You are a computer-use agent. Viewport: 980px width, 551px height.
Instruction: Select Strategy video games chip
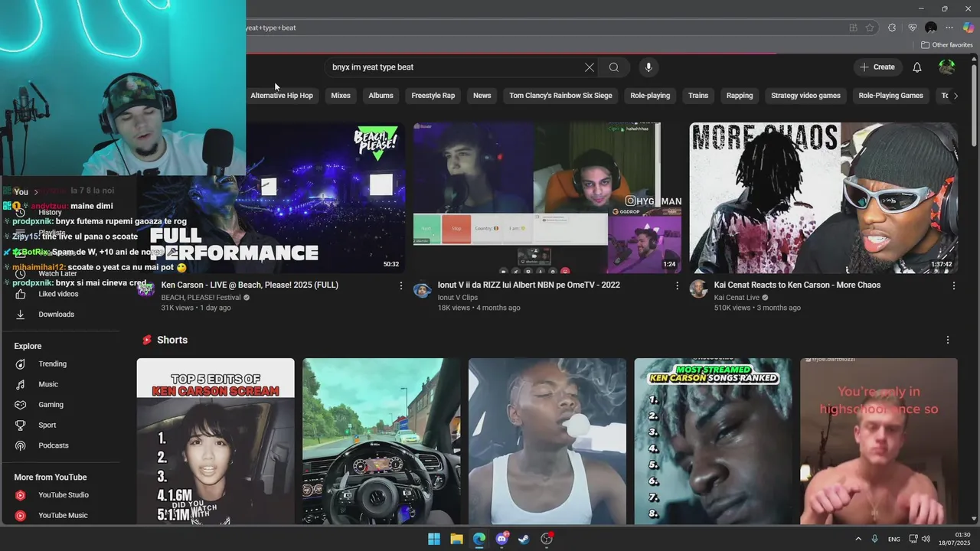click(805, 96)
